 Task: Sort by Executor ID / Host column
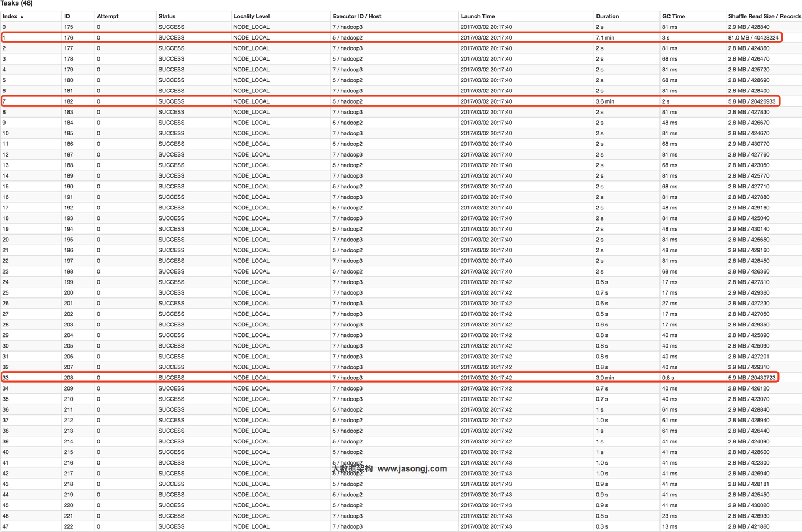click(356, 16)
